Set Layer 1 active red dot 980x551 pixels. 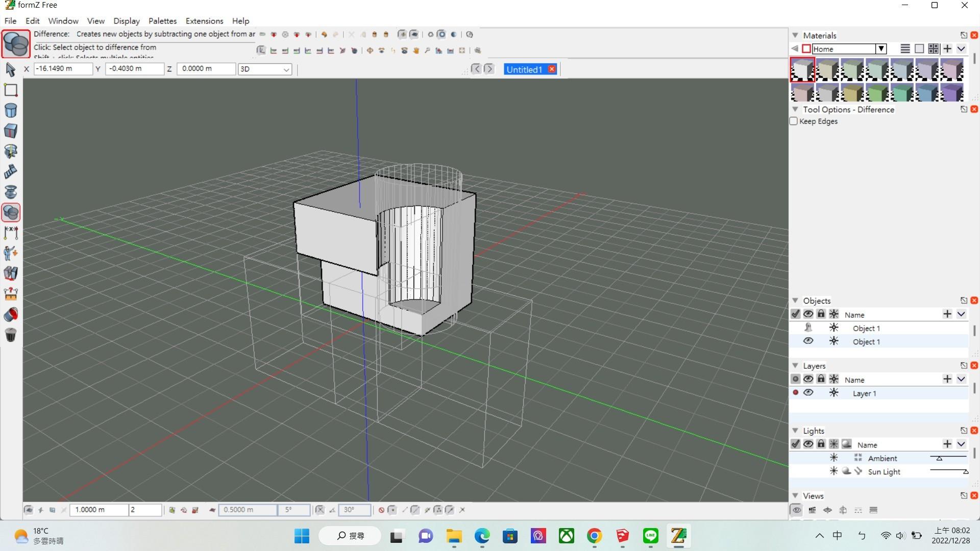click(x=795, y=393)
